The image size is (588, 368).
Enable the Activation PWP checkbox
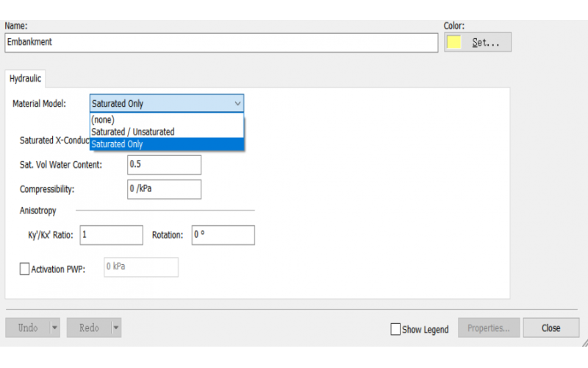[24, 269]
